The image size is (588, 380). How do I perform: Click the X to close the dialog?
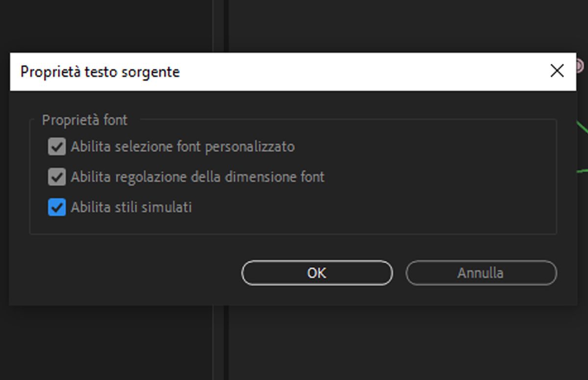tap(557, 71)
